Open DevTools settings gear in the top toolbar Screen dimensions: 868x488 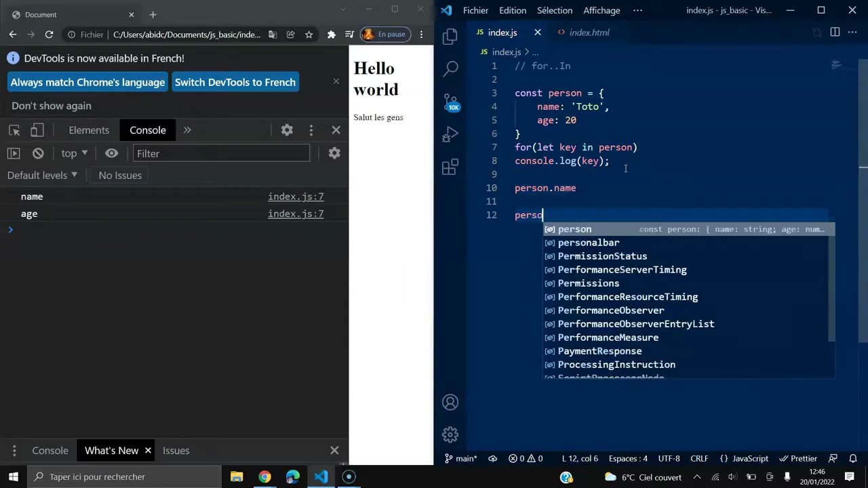pyautogui.click(x=287, y=130)
